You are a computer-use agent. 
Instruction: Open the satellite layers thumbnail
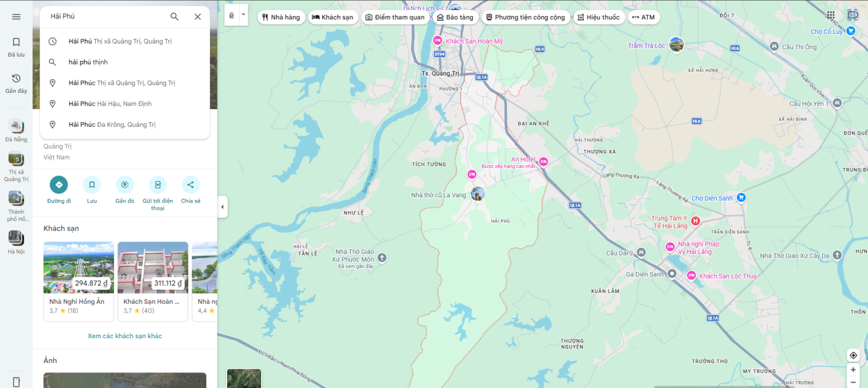point(244,378)
